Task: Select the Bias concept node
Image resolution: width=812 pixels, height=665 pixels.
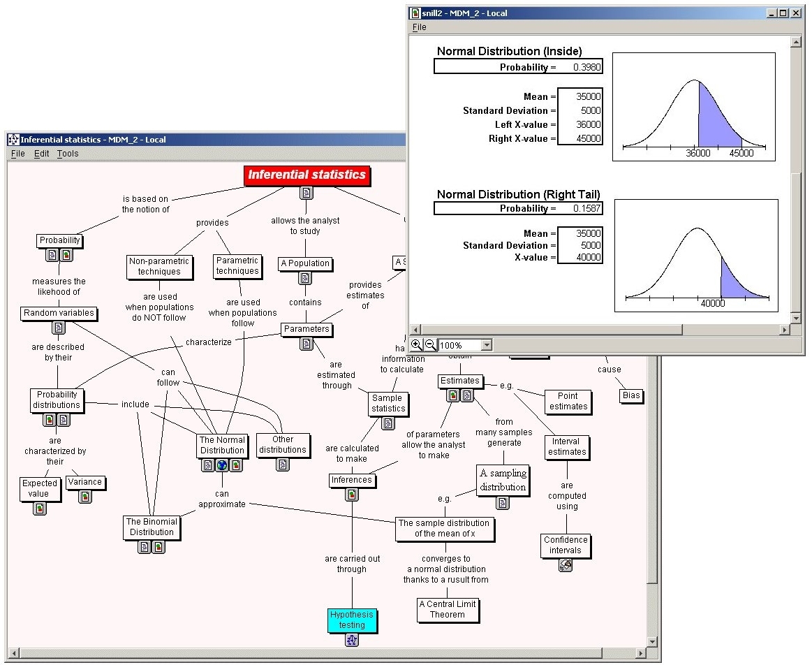Action: point(630,395)
